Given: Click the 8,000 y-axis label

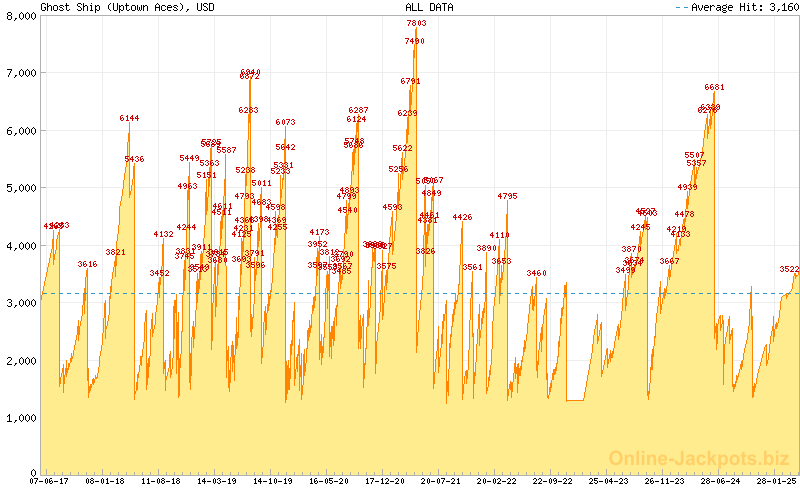Looking at the screenshot, I should tap(21, 15).
